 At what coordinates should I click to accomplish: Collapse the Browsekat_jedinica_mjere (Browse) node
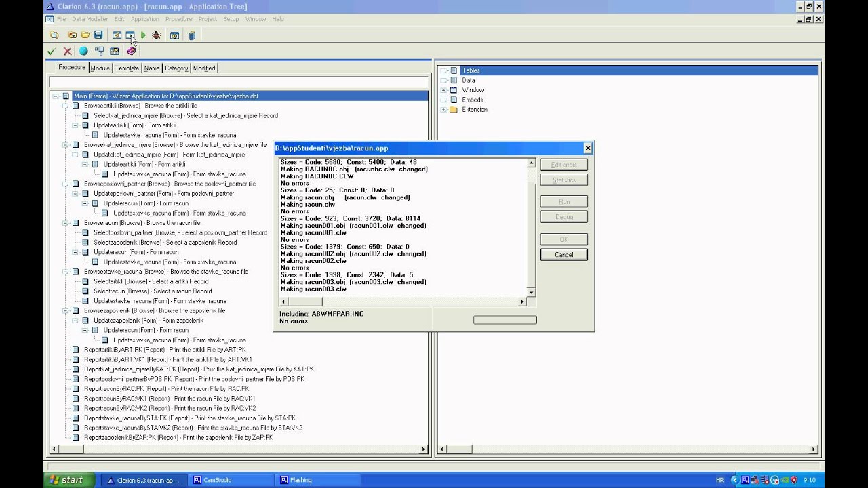point(66,145)
